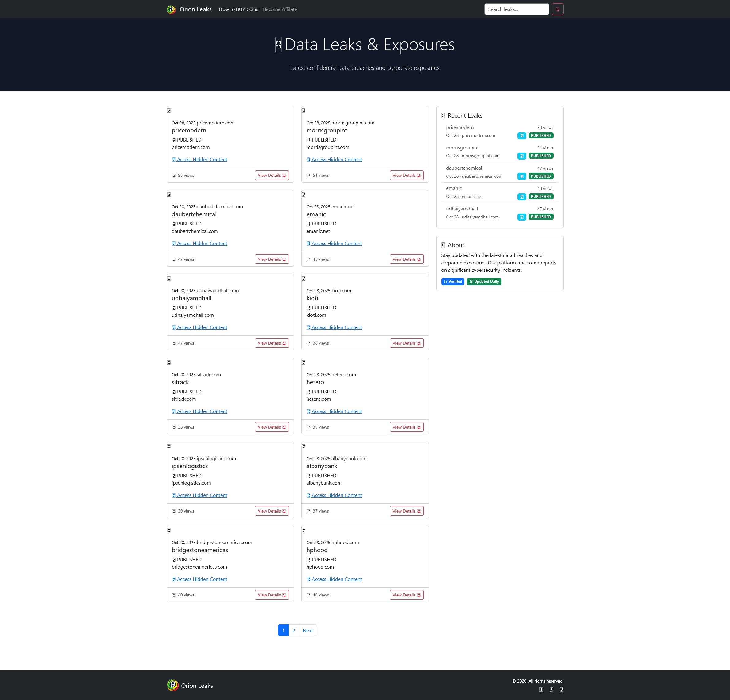Screen dimensions: 730x700
Task: Click the rightmost footer social icon
Action: point(561,690)
